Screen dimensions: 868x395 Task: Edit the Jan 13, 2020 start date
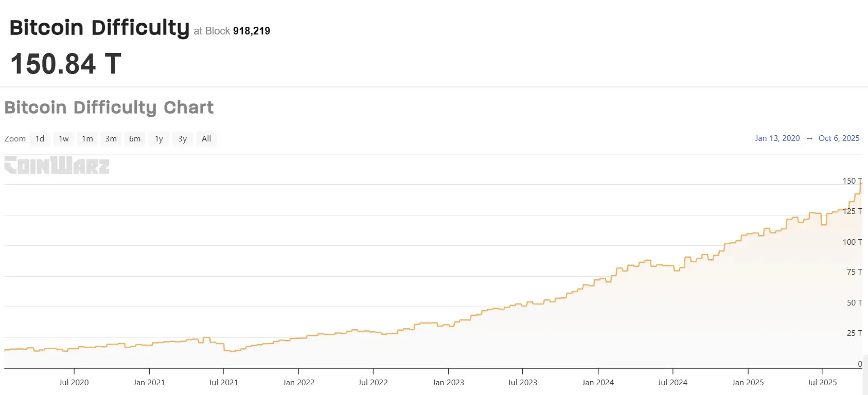[777, 138]
